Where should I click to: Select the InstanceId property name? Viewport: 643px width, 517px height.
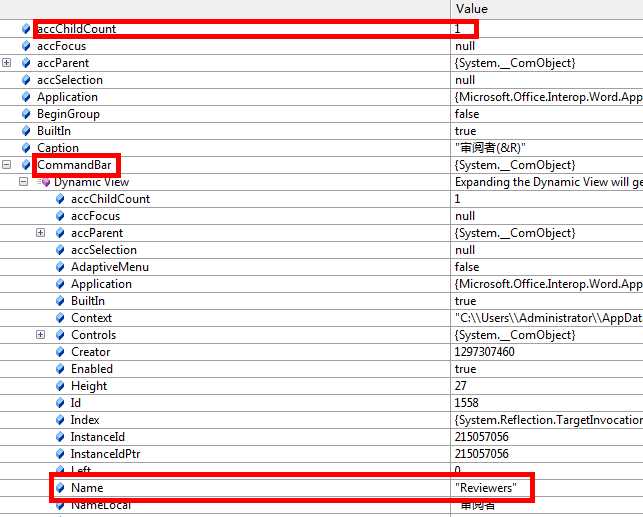click(x=98, y=437)
